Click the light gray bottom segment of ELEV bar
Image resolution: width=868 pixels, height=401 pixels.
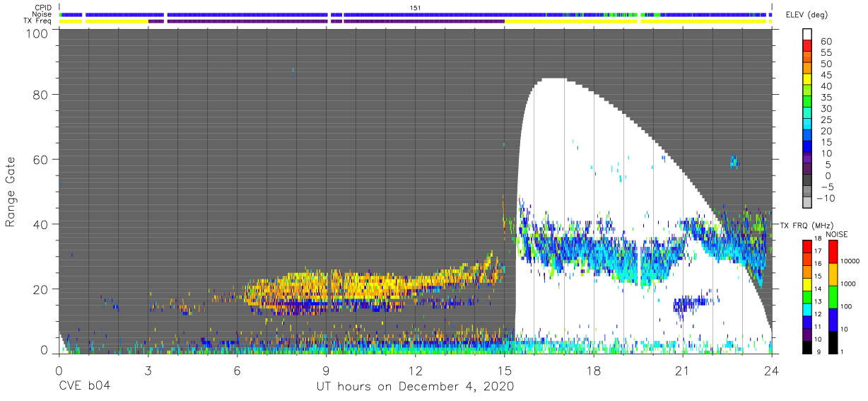pos(809,202)
